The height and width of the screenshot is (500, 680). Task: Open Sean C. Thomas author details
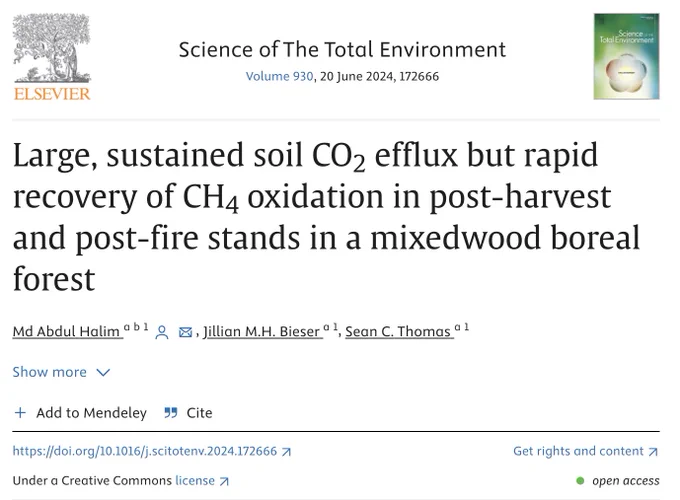(x=398, y=331)
